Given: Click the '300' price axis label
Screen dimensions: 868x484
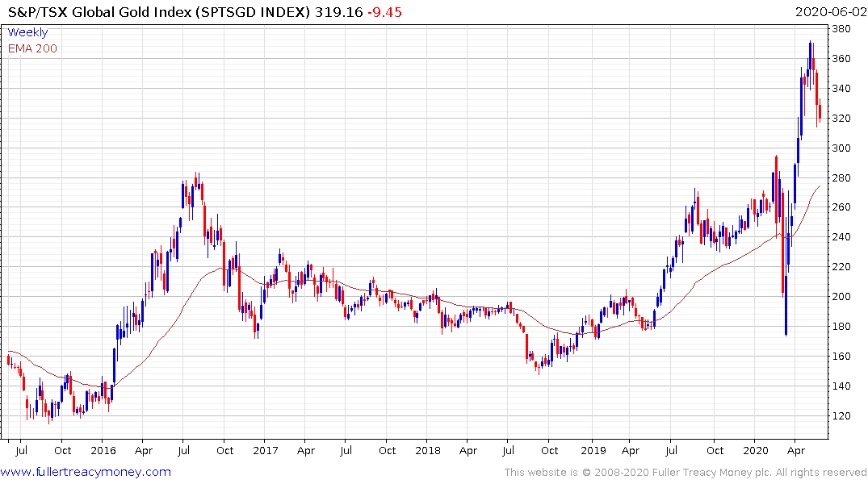Looking at the screenshot, I should [x=841, y=148].
